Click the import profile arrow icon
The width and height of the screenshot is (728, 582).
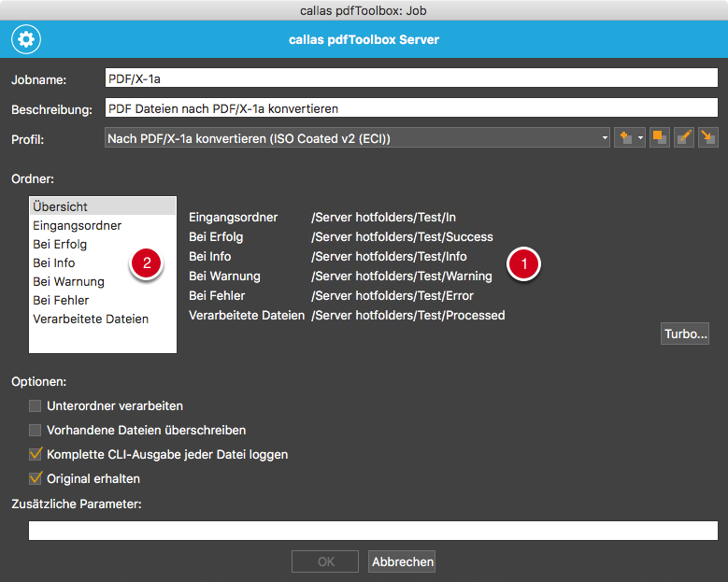click(708, 138)
